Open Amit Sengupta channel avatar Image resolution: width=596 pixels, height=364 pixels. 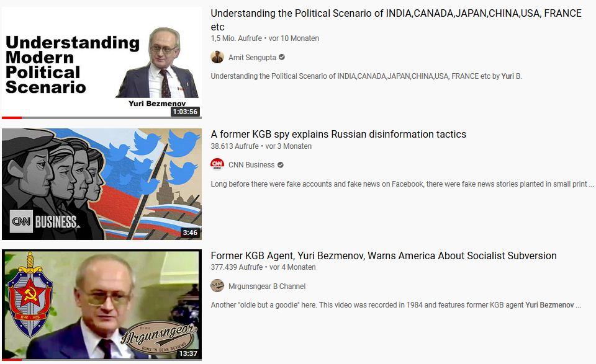tap(217, 57)
